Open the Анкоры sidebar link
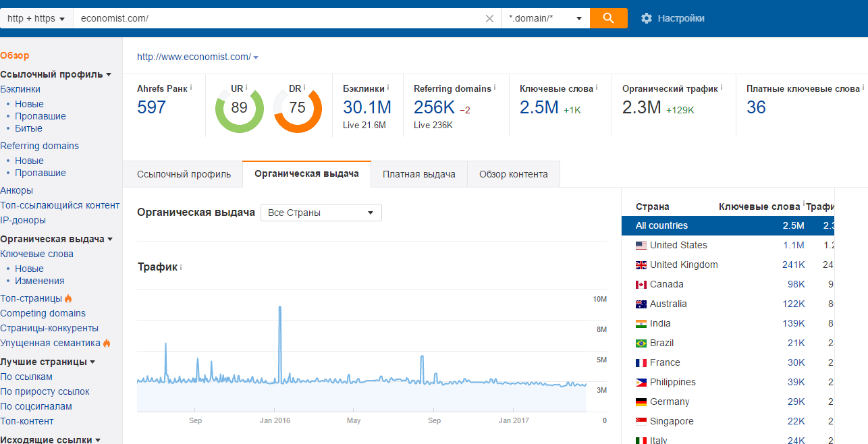 tap(17, 190)
